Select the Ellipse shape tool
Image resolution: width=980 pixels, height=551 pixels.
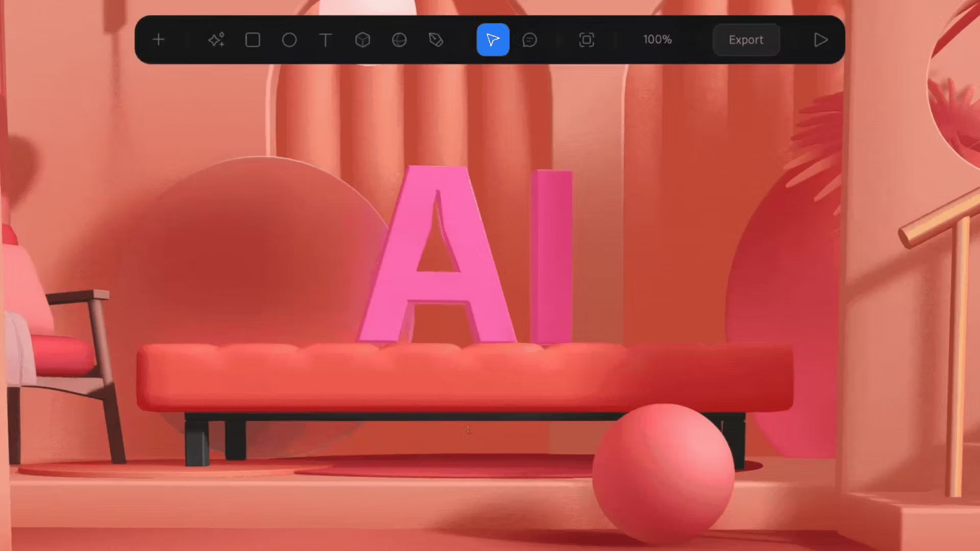[x=289, y=40]
